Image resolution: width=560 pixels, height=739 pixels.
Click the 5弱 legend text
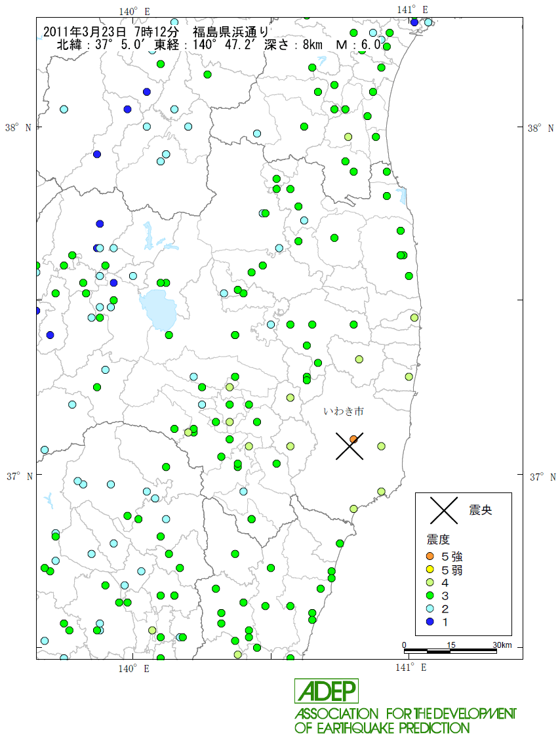click(x=452, y=570)
